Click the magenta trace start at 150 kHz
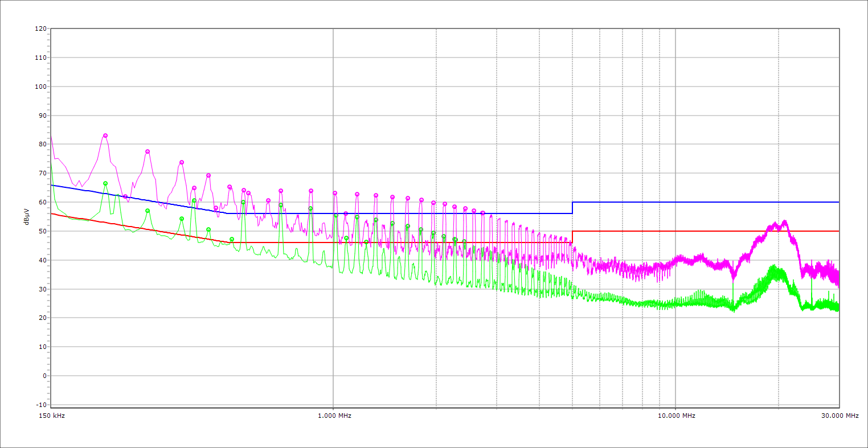This screenshot has height=448, width=868. pos(51,137)
